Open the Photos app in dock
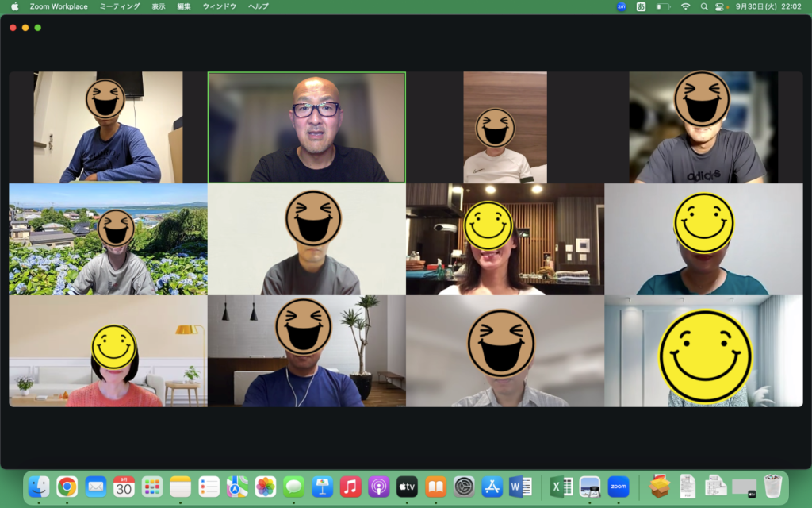Image resolution: width=812 pixels, height=508 pixels. [266, 487]
